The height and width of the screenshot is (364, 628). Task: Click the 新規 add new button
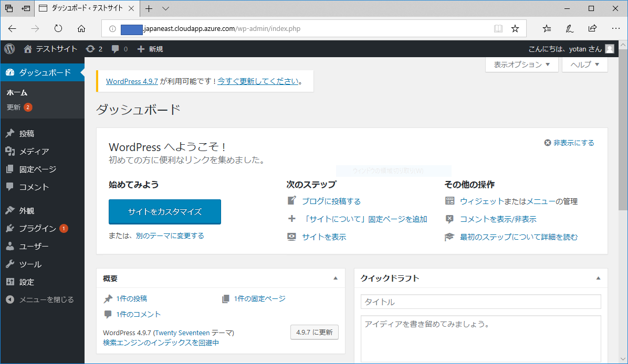150,49
